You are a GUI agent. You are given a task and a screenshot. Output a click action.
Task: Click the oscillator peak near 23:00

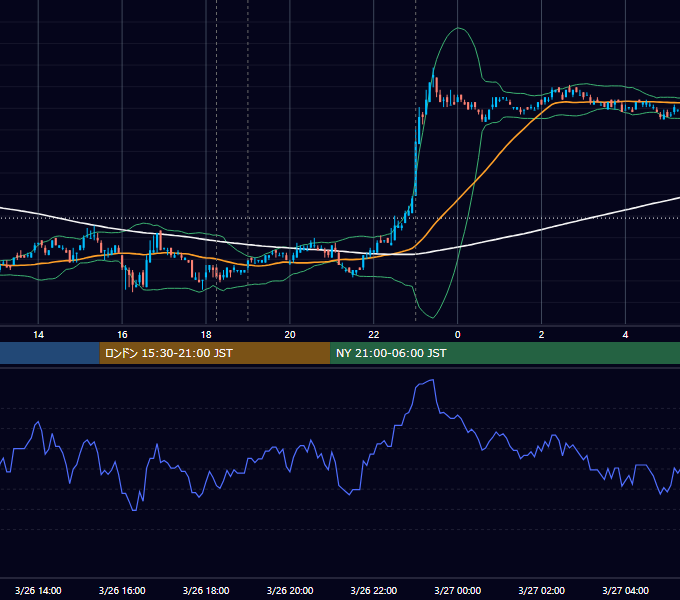click(432, 380)
